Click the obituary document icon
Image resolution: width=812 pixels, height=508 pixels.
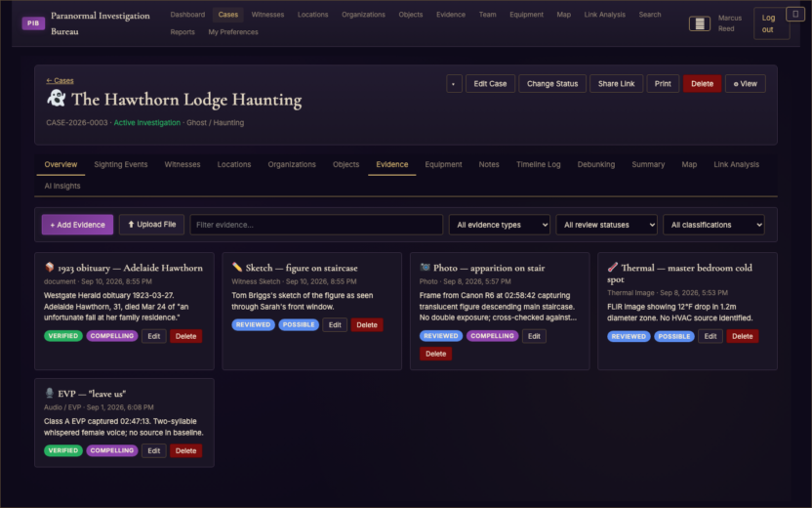[x=49, y=267]
